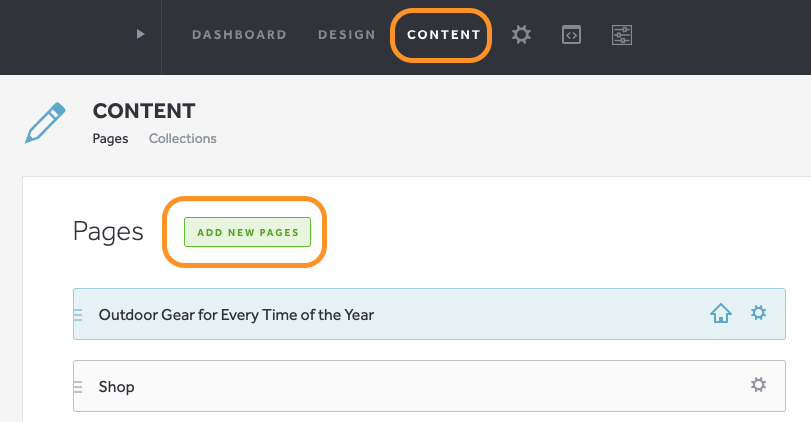Viewport: 811px width, 422px height.
Task: Switch to the Collections sub-tab
Action: (182, 139)
